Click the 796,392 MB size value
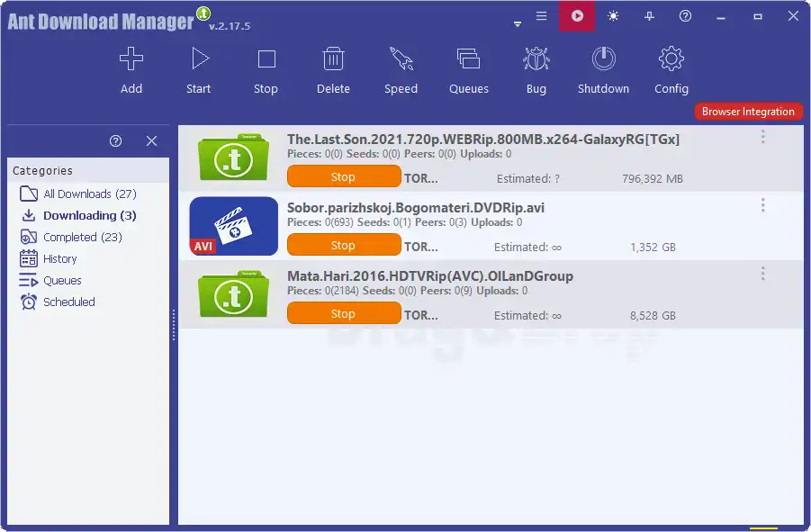 tap(653, 179)
